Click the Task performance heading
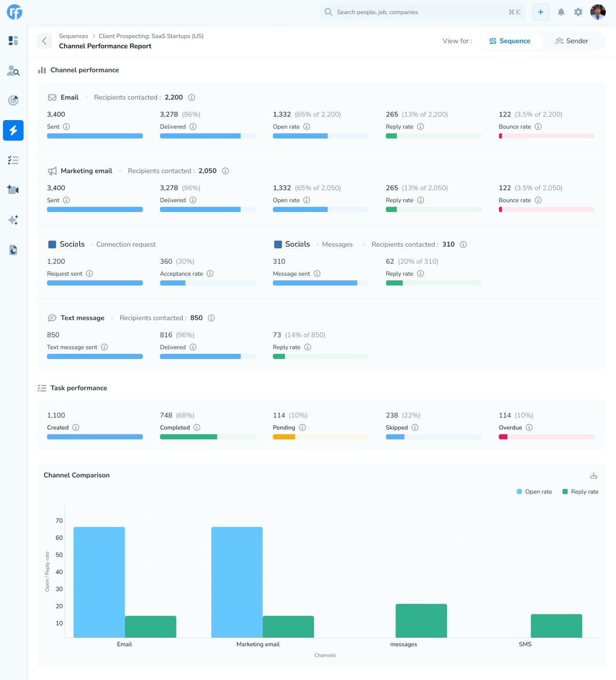This screenshot has height=680, width=616. pyautogui.click(x=79, y=388)
